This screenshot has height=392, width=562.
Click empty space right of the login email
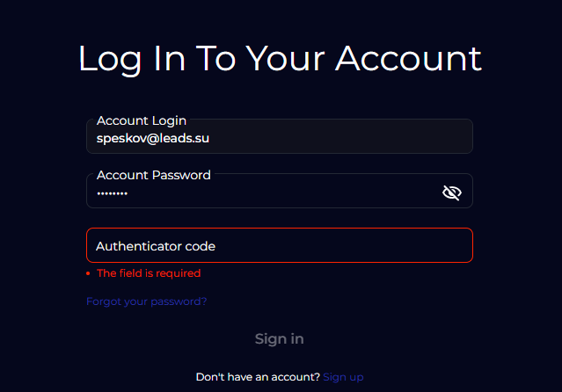(x=352, y=139)
